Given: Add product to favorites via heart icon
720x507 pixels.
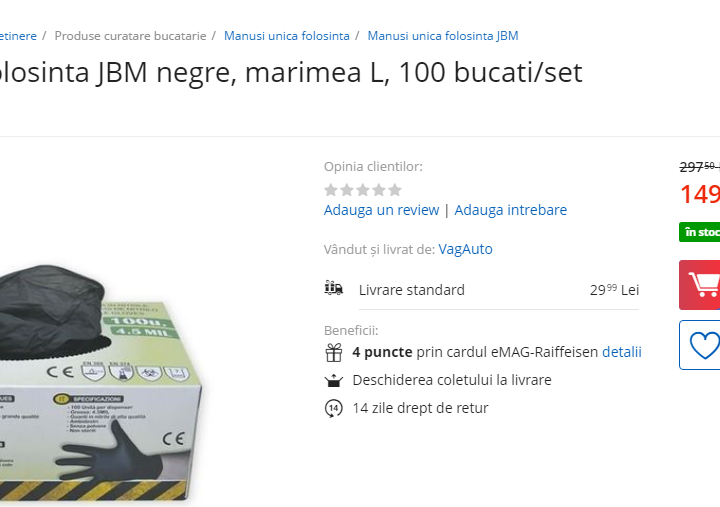Looking at the screenshot, I should point(700,345).
